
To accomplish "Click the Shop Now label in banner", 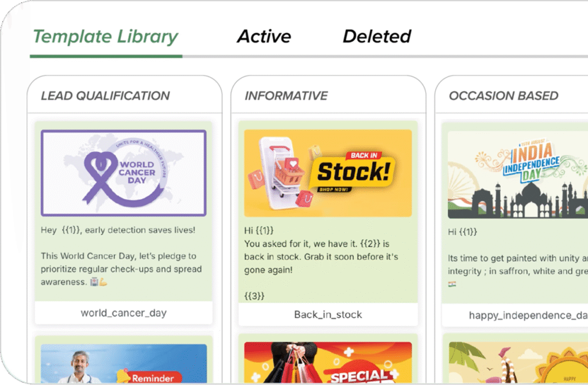I will pyautogui.click(x=333, y=190).
